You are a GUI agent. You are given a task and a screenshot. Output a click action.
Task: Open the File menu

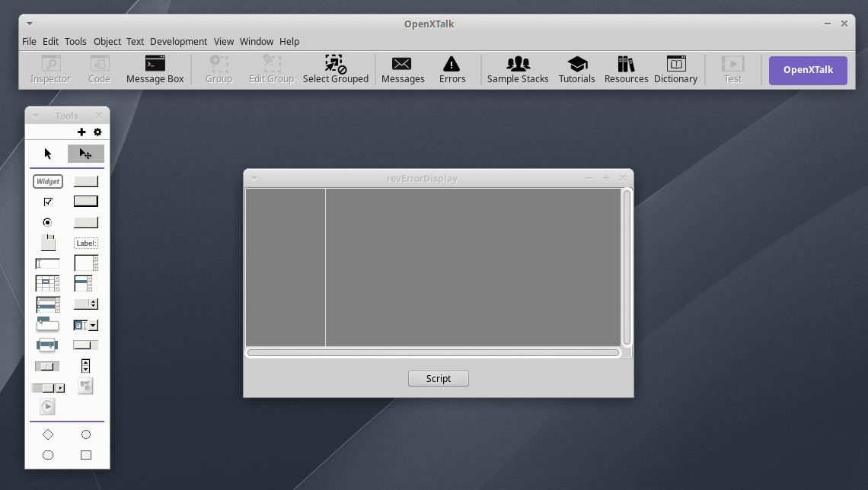[30, 42]
